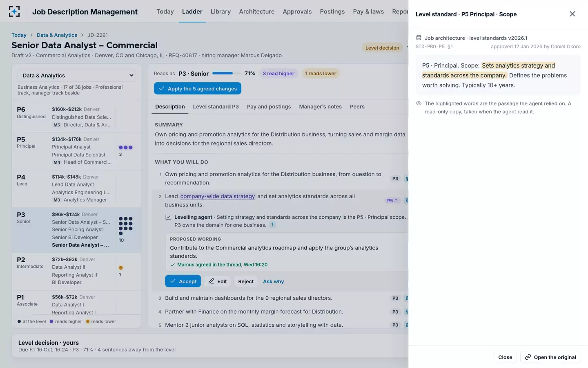Click the P3 badge on the first duty sentence
588x368 pixels.
click(x=395, y=179)
